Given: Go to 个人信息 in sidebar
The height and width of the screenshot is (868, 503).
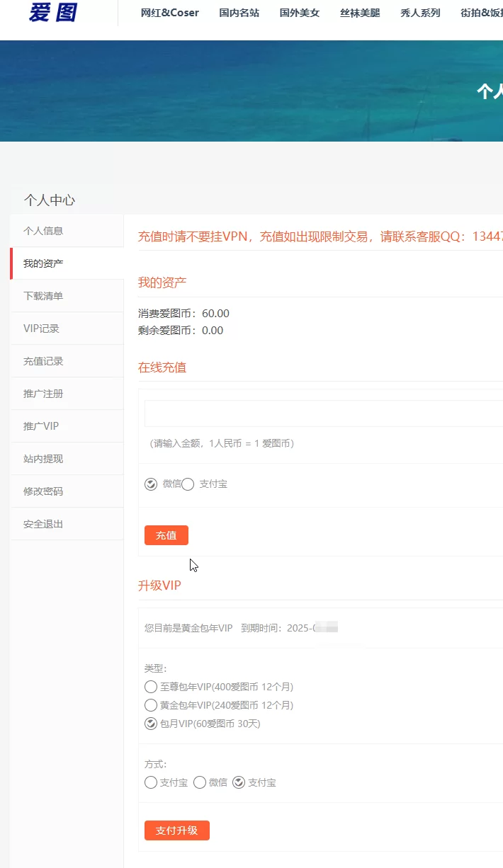Looking at the screenshot, I should coord(67,231).
